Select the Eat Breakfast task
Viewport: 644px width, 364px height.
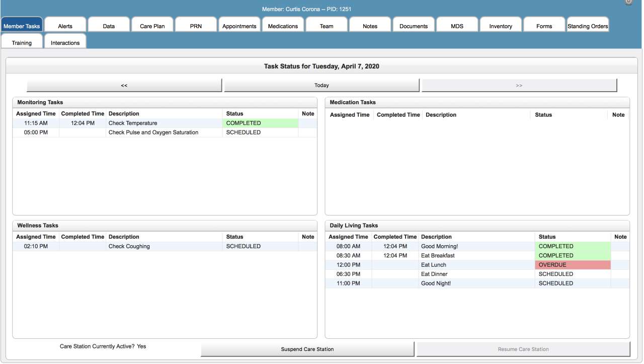coord(477,255)
